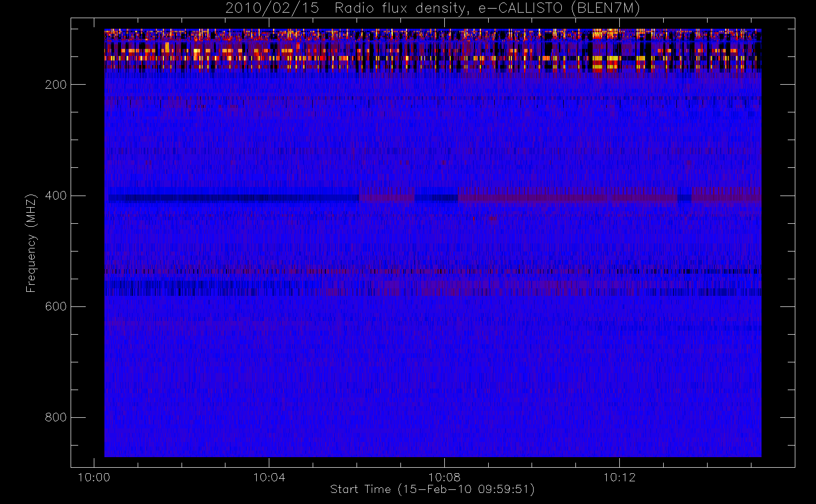Click the '10:04' time tick label
The width and height of the screenshot is (816, 504).
point(269,477)
